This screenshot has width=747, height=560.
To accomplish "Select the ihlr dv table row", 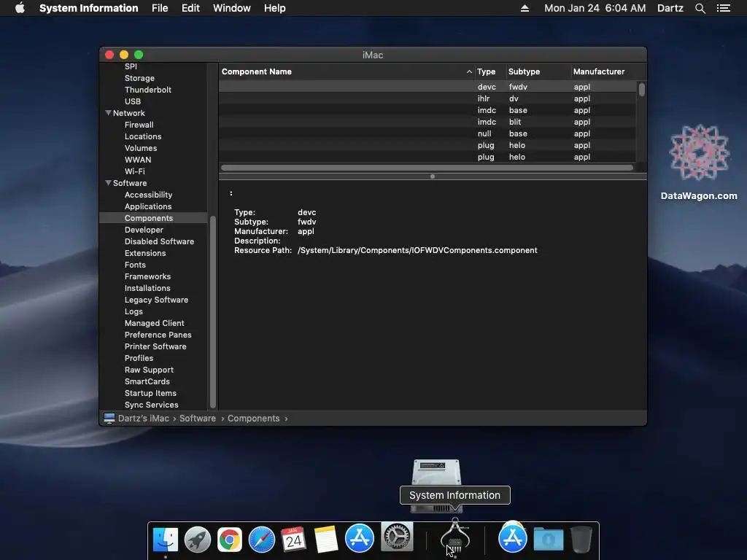I will coord(427,98).
